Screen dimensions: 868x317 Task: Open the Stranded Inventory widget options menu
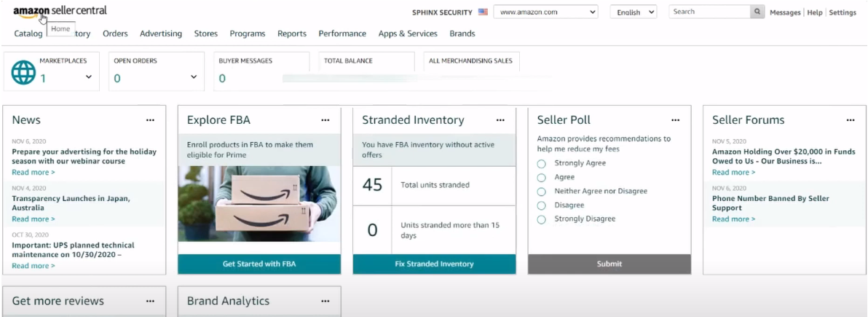[500, 120]
